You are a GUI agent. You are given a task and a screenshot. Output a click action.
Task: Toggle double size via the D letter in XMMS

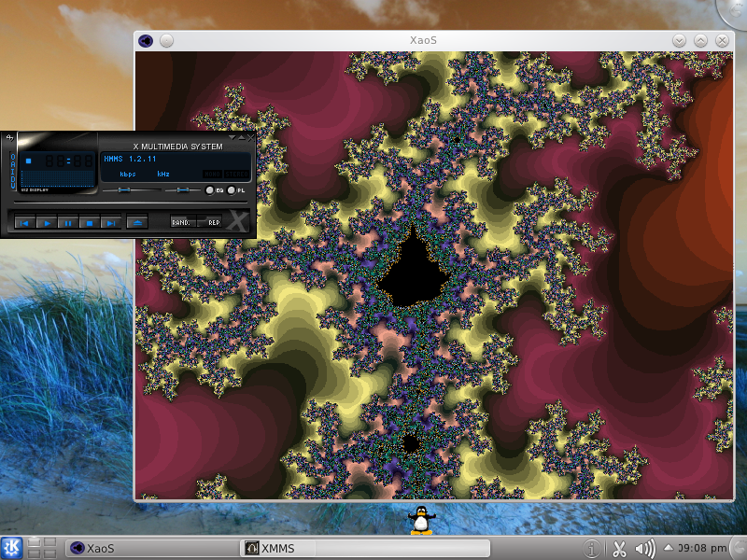[x=12, y=177]
